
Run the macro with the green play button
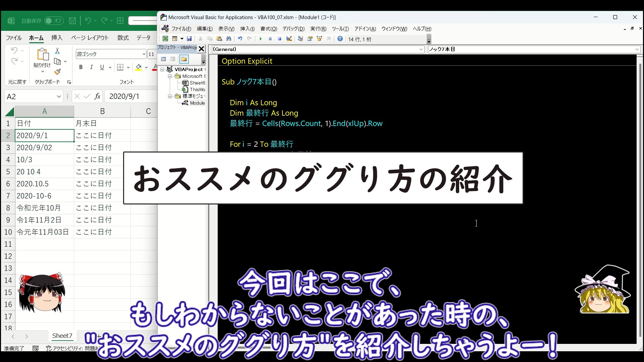[x=261, y=39]
